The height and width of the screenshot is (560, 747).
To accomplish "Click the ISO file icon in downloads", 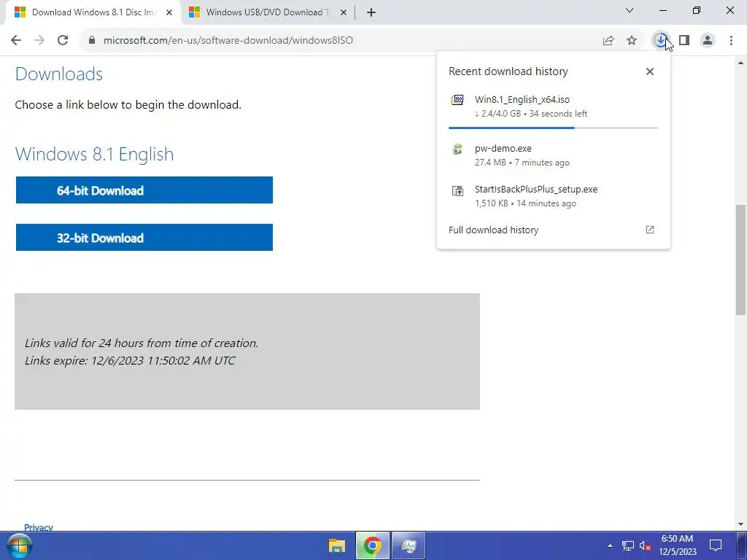I will (457, 100).
